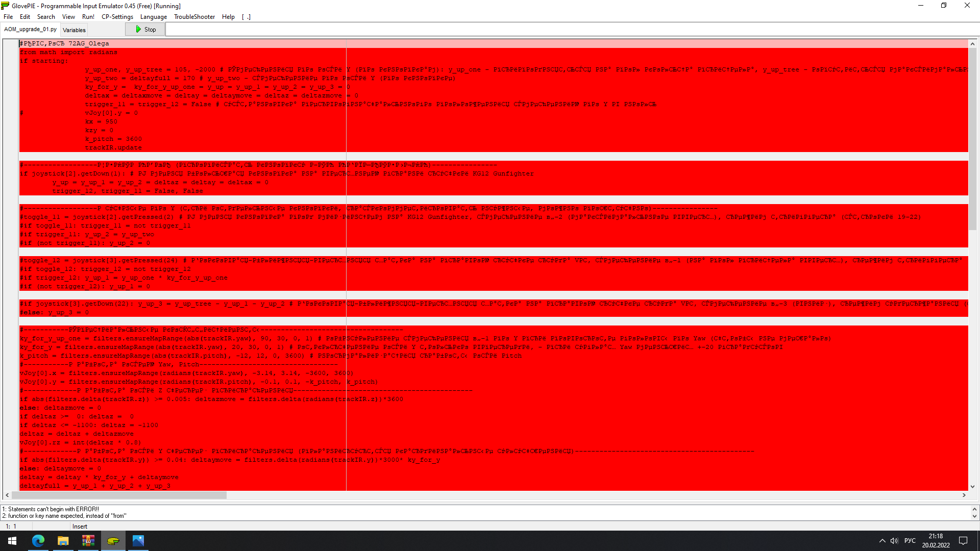Viewport: 980px width, 551px height.
Task: Open the Language menu
Action: pos(154,17)
